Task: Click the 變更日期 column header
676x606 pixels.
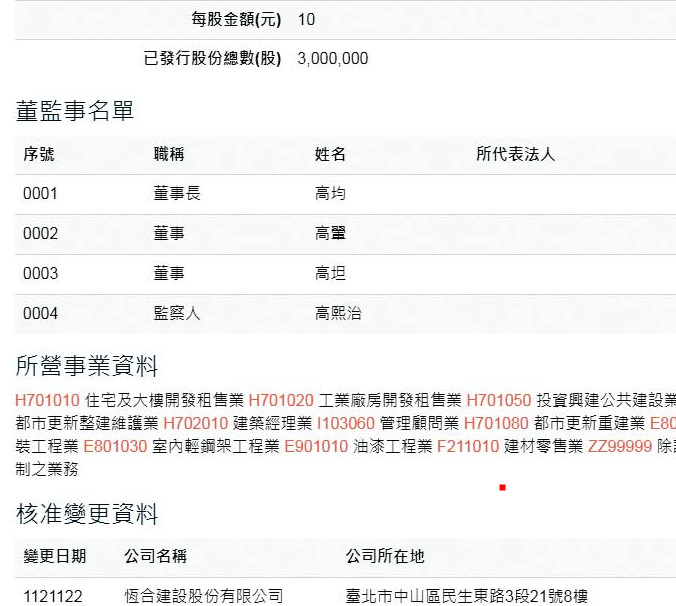Action: [x=55, y=556]
